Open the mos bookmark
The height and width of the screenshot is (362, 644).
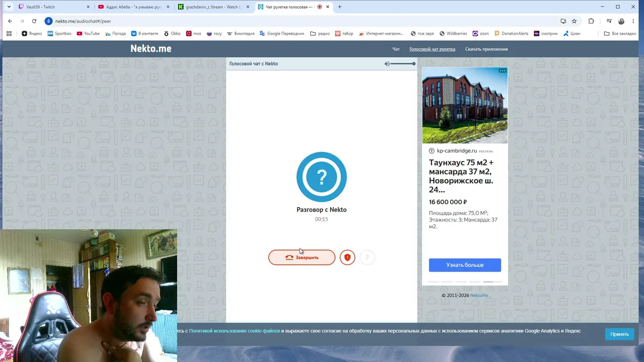(193, 34)
